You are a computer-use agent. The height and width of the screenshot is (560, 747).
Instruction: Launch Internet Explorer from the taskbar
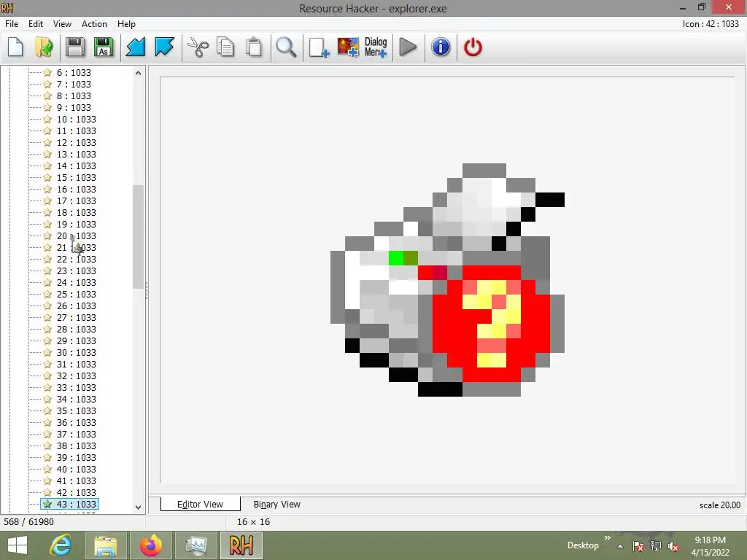click(x=61, y=545)
